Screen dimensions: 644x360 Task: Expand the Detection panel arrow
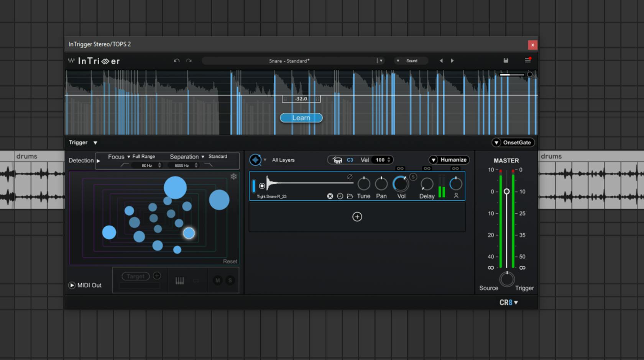pyautogui.click(x=99, y=161)
